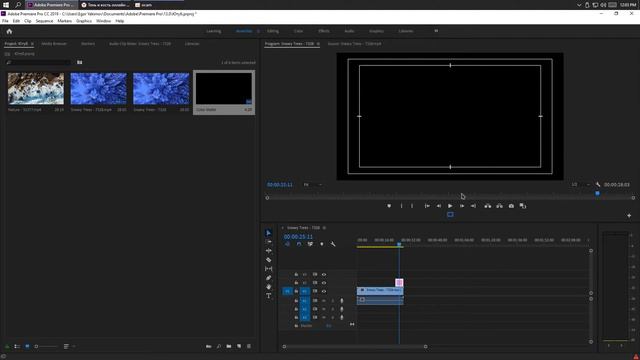Open the Project panel menu
The width and height of the screenshot is (640, 360).
[32, 44]
